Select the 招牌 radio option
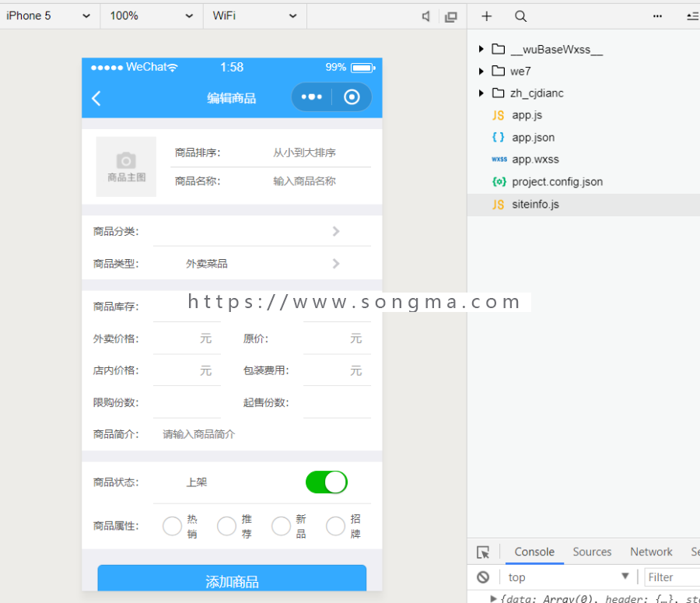Image resolution: width=700 pixels, height=603 pixels. 336,526
